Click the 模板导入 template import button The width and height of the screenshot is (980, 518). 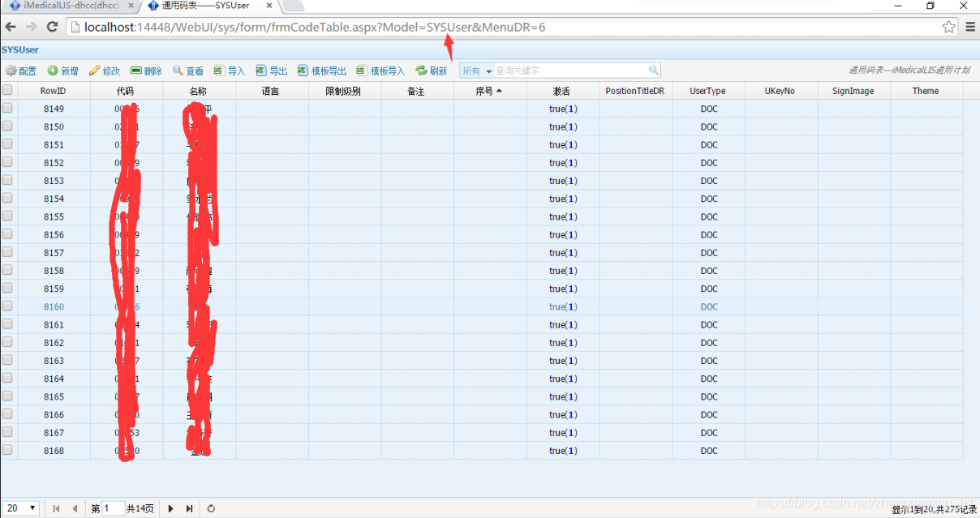(380, 71)
